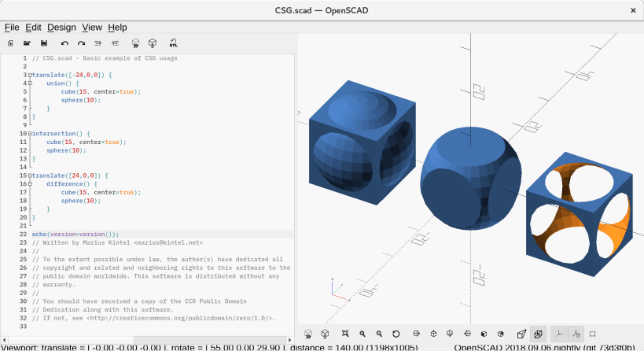
Task: Click the rounded intersection model in center
Action: (x=471, y=178)
